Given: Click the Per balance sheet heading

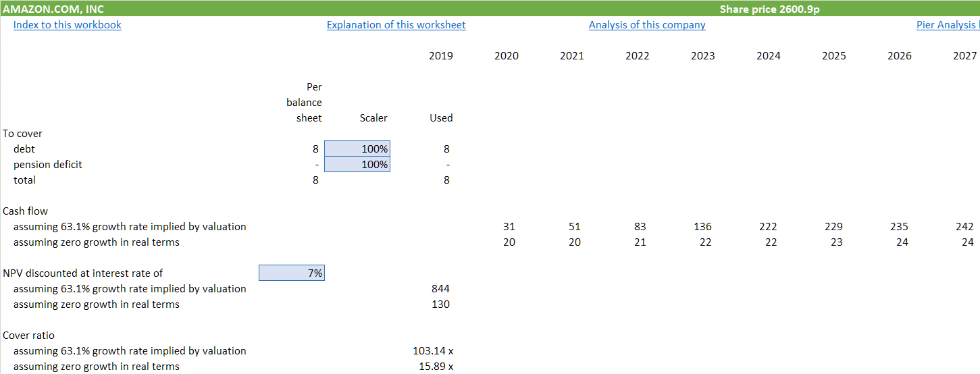Looking at the screenshot, I should coord(304,102).
